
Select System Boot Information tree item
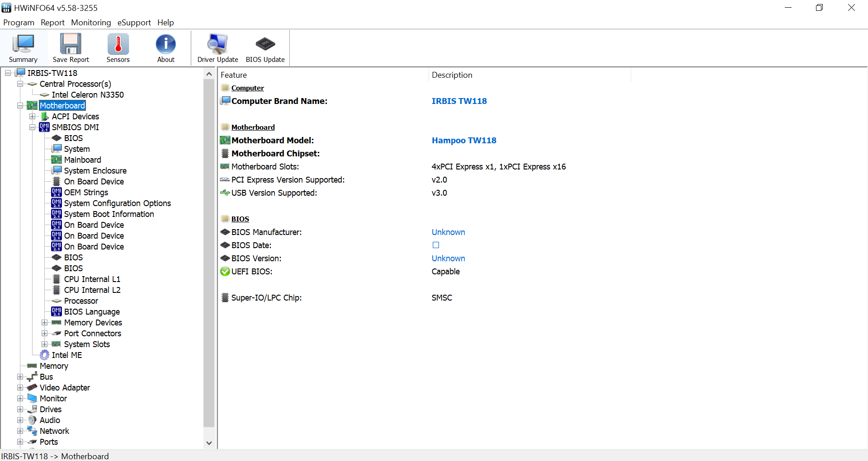pyautogui.click(x=109, y=214)
